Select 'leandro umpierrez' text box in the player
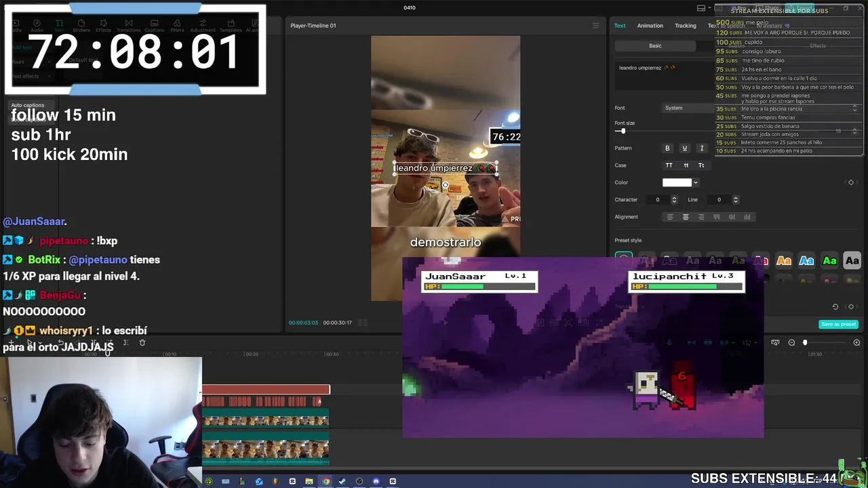The image size is (868, 488). (x=446, y=168)
